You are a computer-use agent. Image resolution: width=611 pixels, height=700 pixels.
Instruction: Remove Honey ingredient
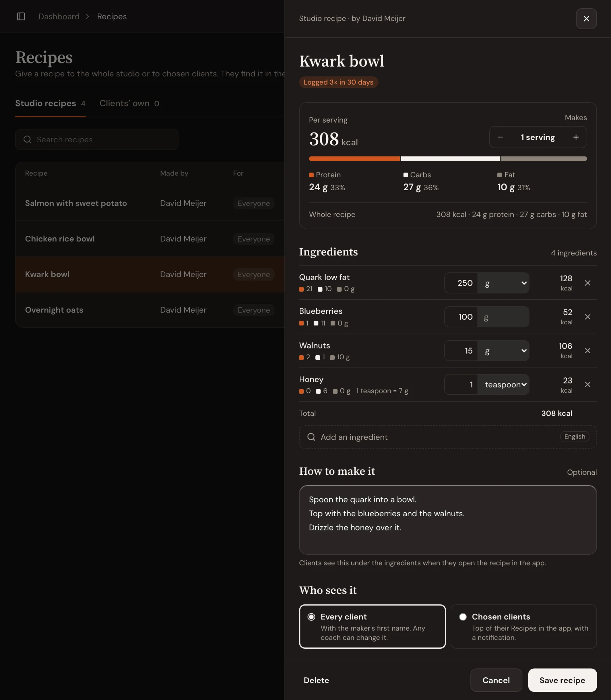[587, 384]
